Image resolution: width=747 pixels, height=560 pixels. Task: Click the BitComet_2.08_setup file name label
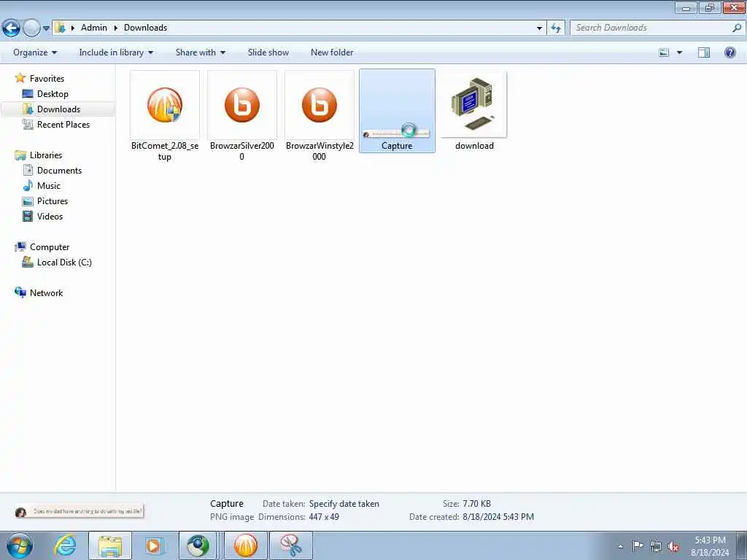(x=164, y=151)
